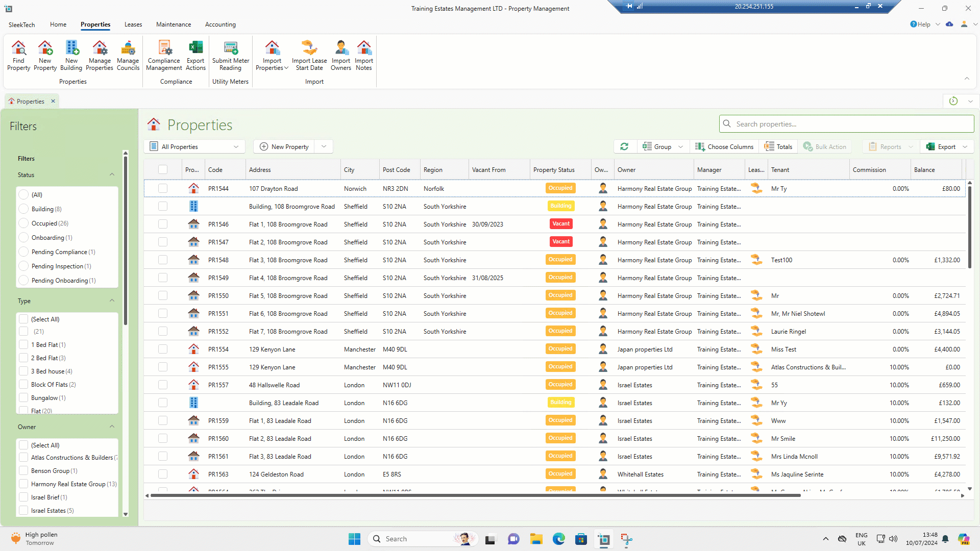The width and height of the screenshot is (980, 551).
Task: Tick the checkbox for row PR1544
Action: coord(163,189)
